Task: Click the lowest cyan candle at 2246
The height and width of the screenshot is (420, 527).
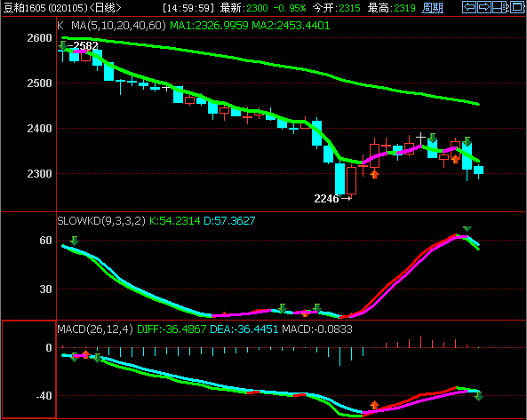Action: (x=339, y=178)
